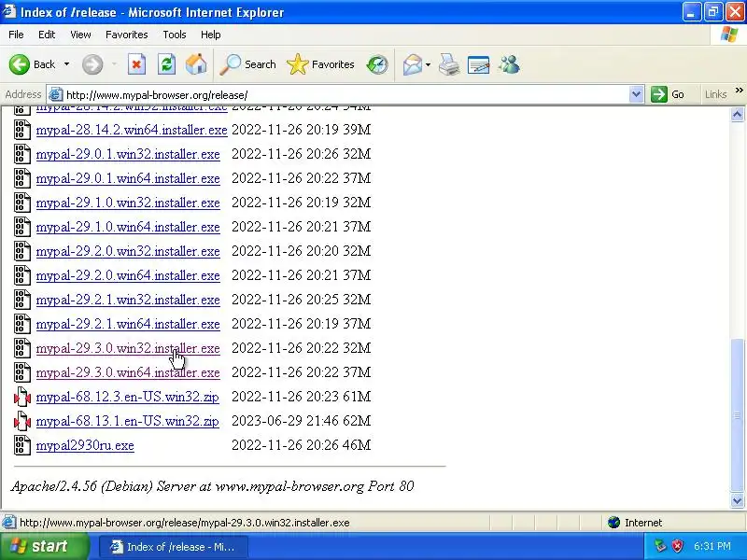
Task: Click the binary icon beside mypal-29.0.1.win32
Action: 21,154
